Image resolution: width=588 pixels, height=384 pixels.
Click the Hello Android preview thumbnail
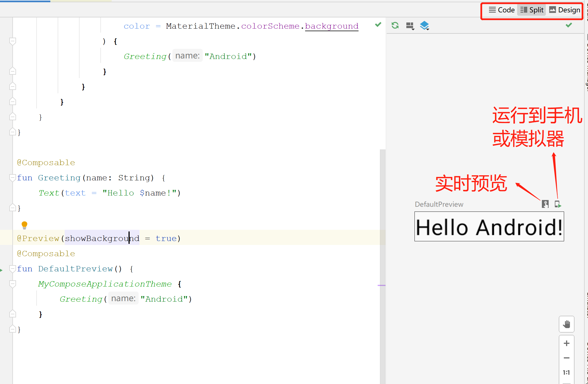(489, 227)
